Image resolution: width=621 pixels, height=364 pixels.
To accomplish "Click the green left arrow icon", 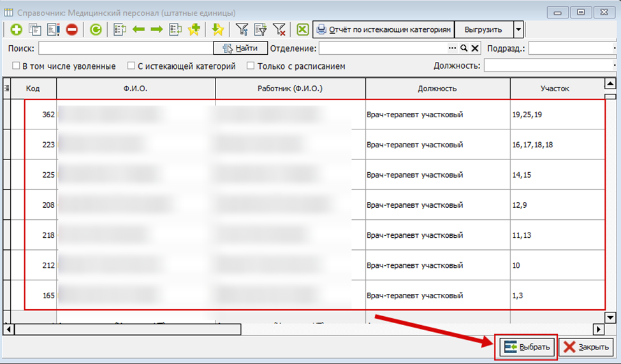I will [x=138, y=29].
